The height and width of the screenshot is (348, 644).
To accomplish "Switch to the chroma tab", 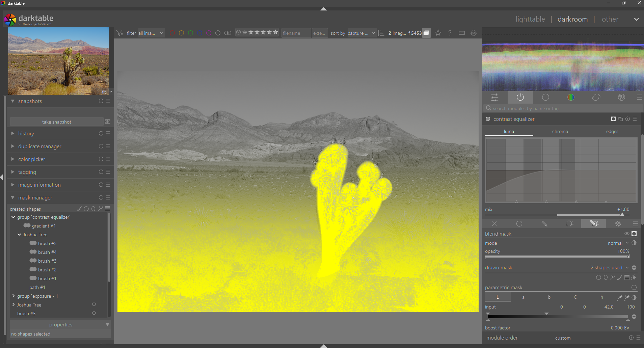I will tap(560, 132).
